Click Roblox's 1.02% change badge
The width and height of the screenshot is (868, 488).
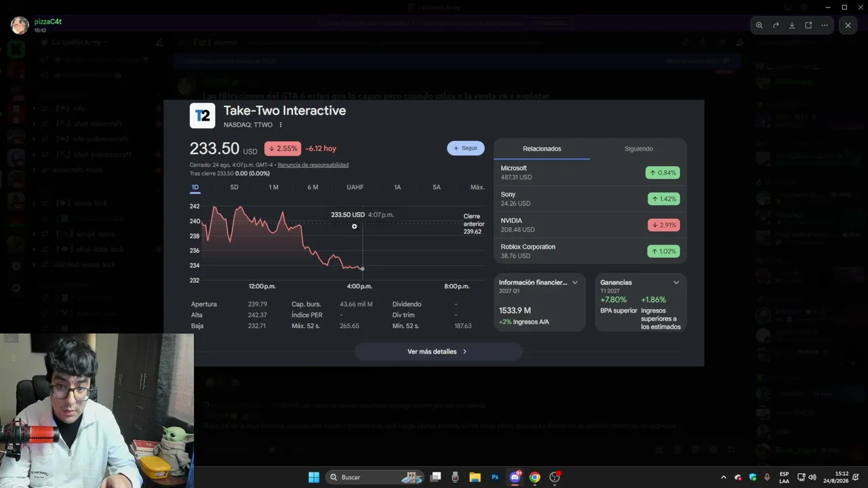coord(663,251)
